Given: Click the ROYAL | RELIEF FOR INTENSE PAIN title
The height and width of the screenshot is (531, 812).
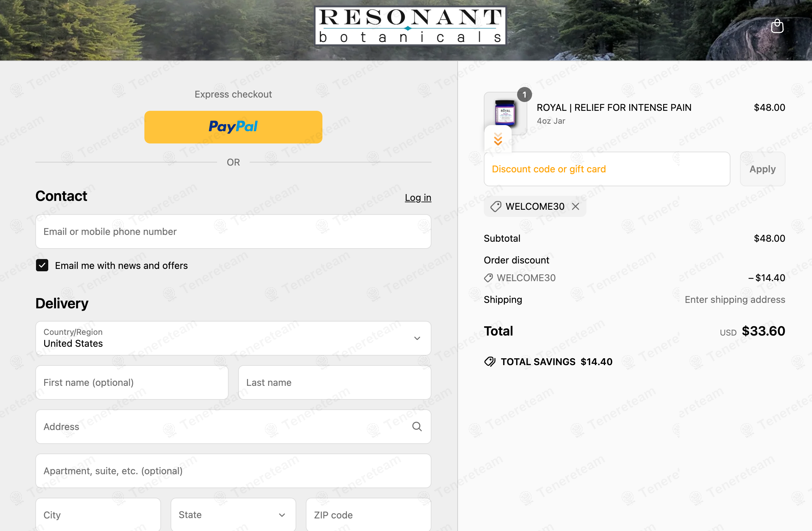Looking at the screenshot, I should [614, 107].
